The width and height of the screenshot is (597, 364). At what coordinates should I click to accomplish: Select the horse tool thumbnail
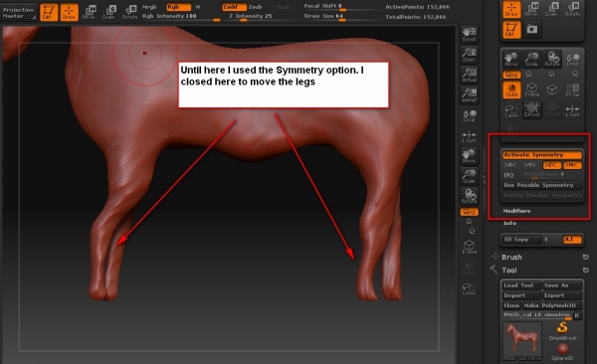[x=522, y=341]
